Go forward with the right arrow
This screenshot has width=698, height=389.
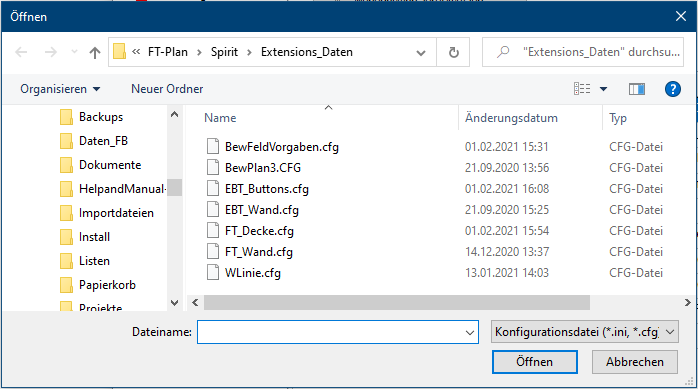click(x=51, y=53)
